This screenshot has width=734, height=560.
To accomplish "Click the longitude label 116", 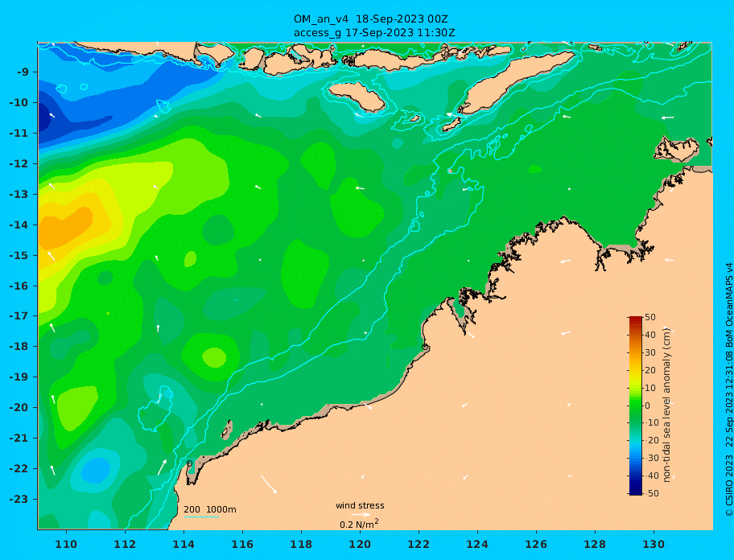I will (242, 545).
